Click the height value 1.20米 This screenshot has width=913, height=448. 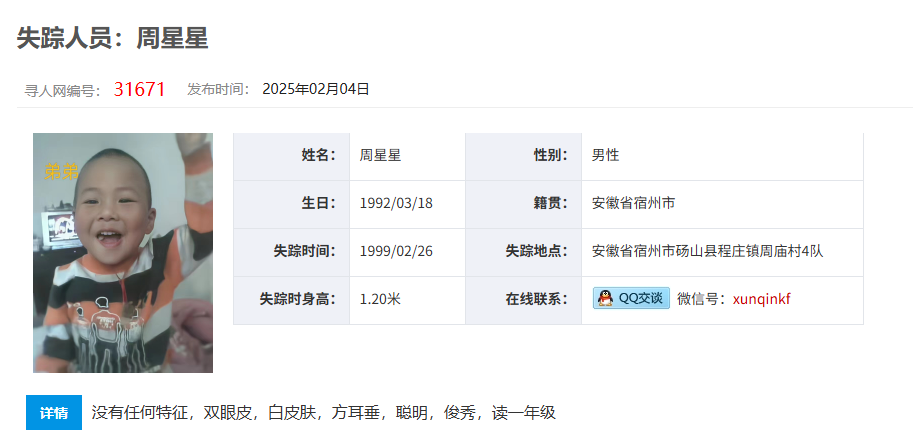(x=380, y=299)
